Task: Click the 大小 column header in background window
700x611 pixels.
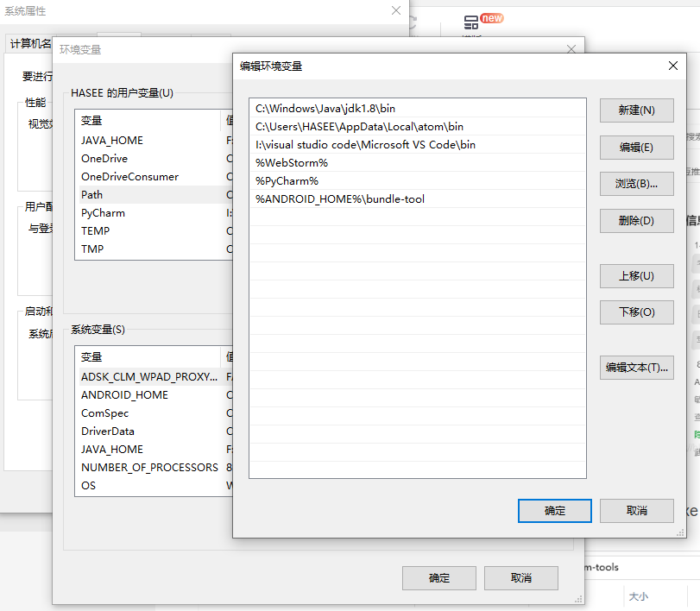Action: point(639,596)
